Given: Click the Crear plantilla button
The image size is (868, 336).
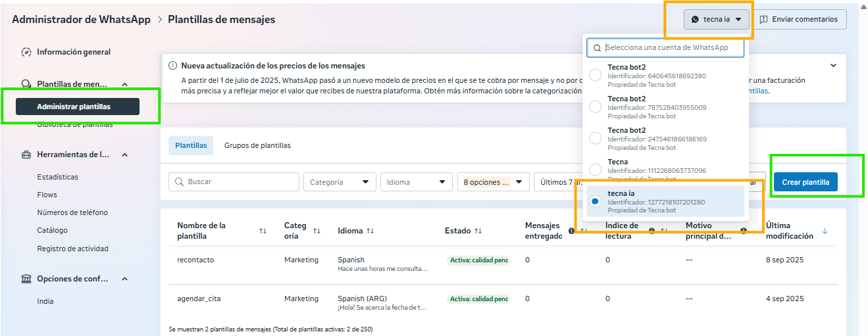Looking at the screenshot, I should click(x=805, y=182).
